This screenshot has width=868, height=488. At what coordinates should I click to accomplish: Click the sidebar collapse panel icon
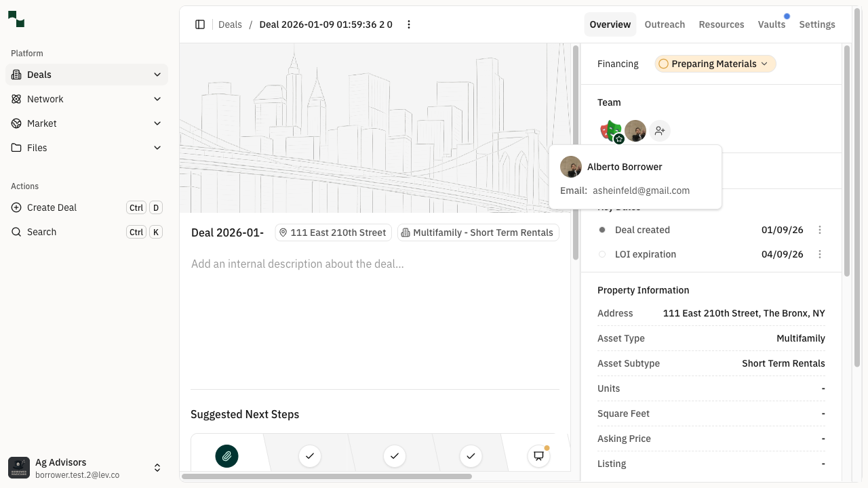click(x=200, y=24)
